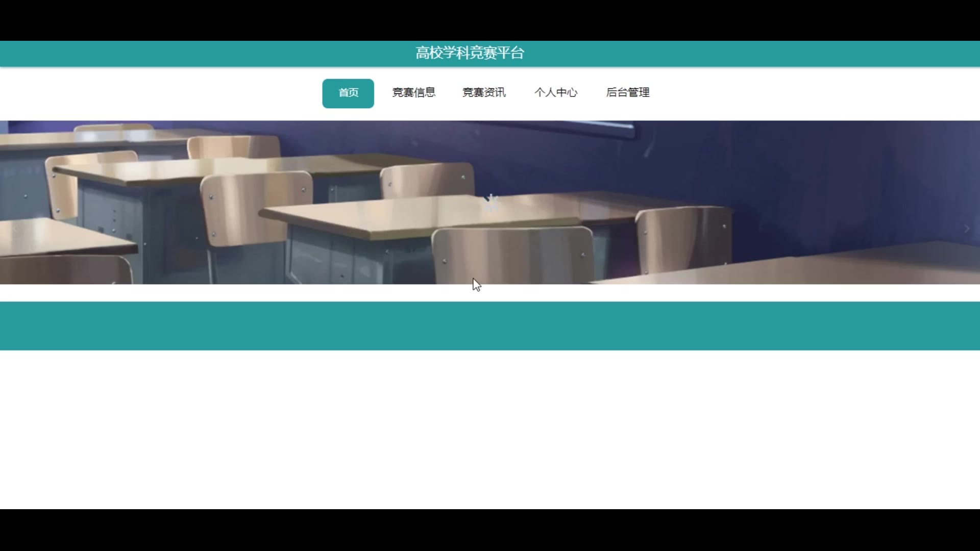
Task: Go to the 首页 home tab
Action: [348, 93]
